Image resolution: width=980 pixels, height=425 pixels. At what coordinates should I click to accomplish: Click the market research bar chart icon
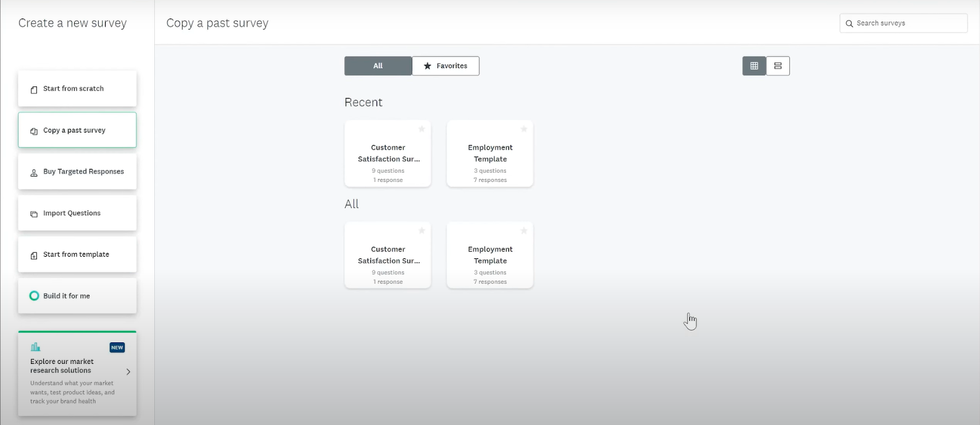click(35, 347)
